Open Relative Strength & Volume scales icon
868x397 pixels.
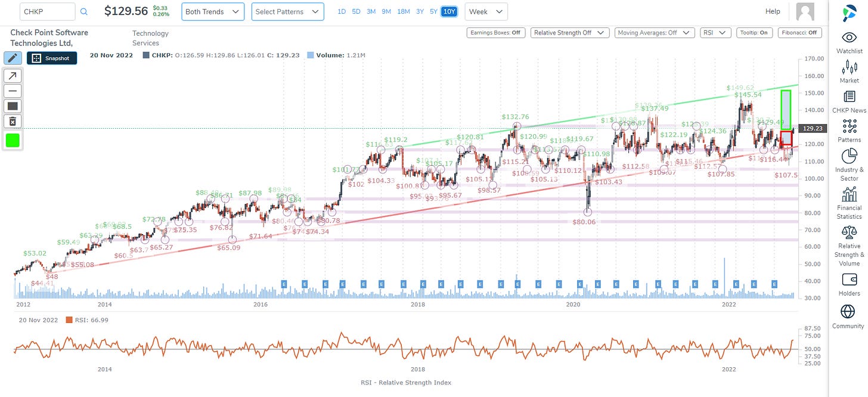(849, 232)
